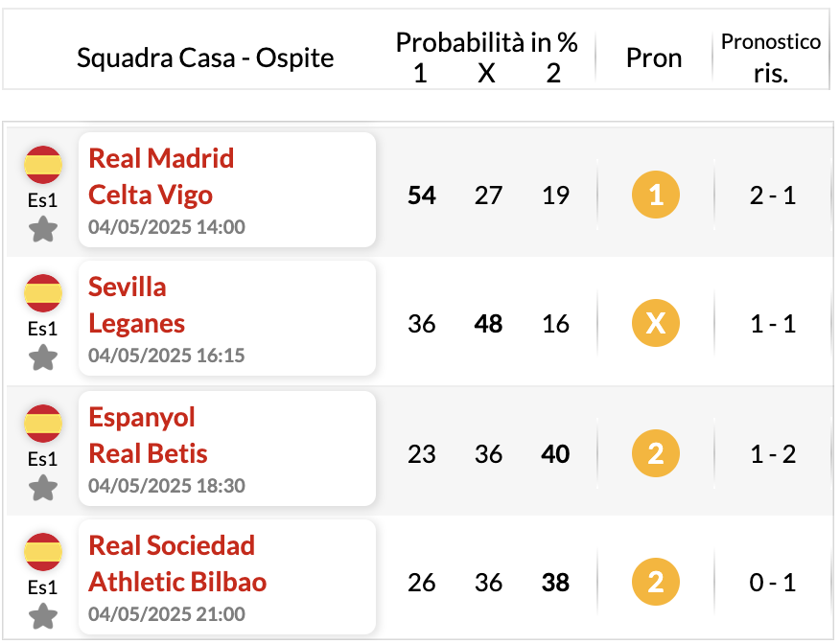This screenshot has width=840, height=644.
Task: Toggle favorite star for Sevilla match
Action: [x=43, y=357]
